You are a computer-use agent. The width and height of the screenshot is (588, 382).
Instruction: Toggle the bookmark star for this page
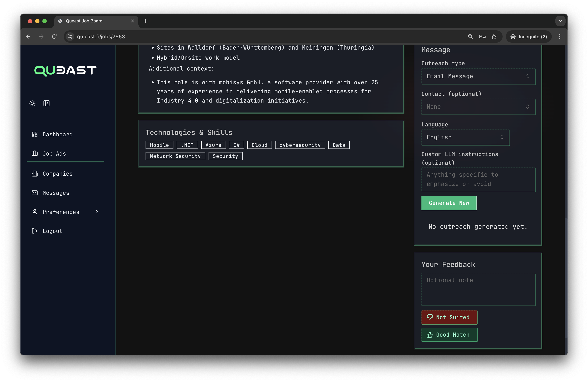[x=494, y=36]
